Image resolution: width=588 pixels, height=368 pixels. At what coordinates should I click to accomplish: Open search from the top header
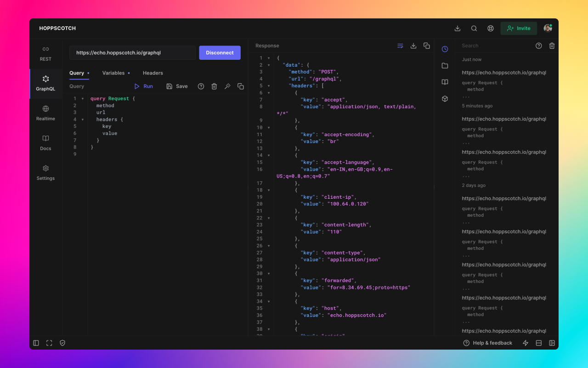click(x=474, y=29)
